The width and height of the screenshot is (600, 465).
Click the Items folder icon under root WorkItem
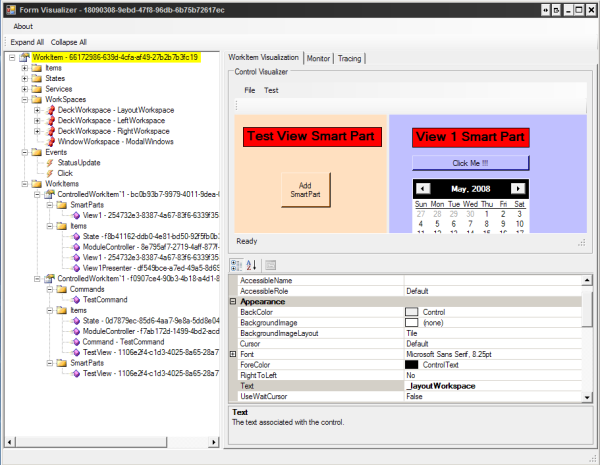(37, 68)
